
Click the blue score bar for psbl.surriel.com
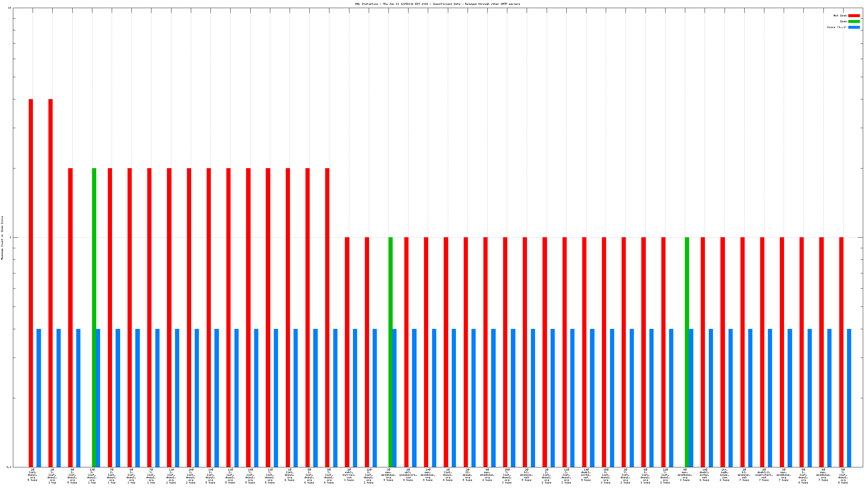[x=355, y=397]
